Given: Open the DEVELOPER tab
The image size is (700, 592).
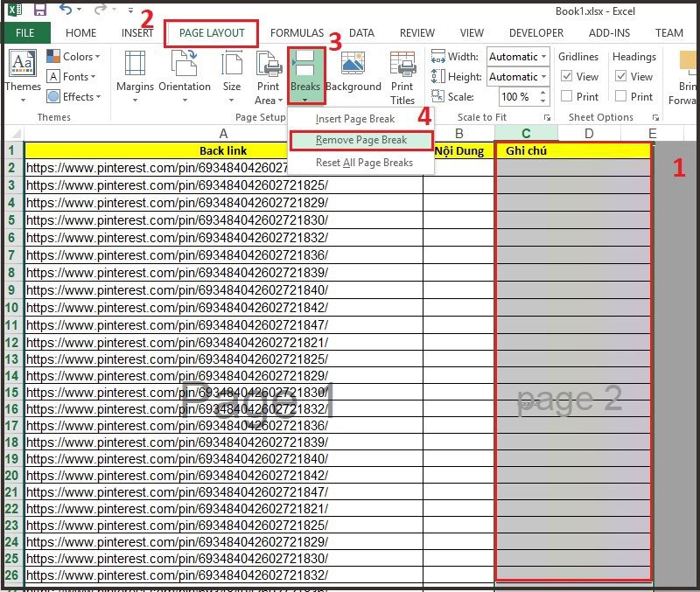Looking at the screenshot, I should (536, 33).
